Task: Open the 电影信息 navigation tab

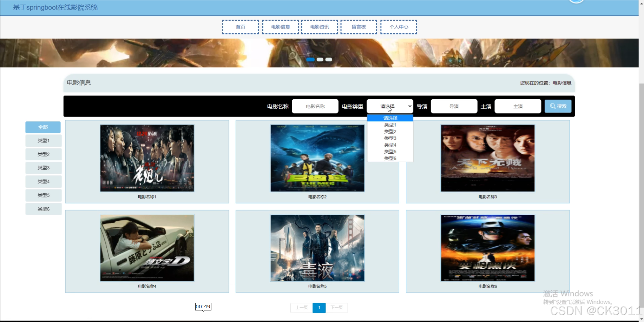Action: point(281,27)
